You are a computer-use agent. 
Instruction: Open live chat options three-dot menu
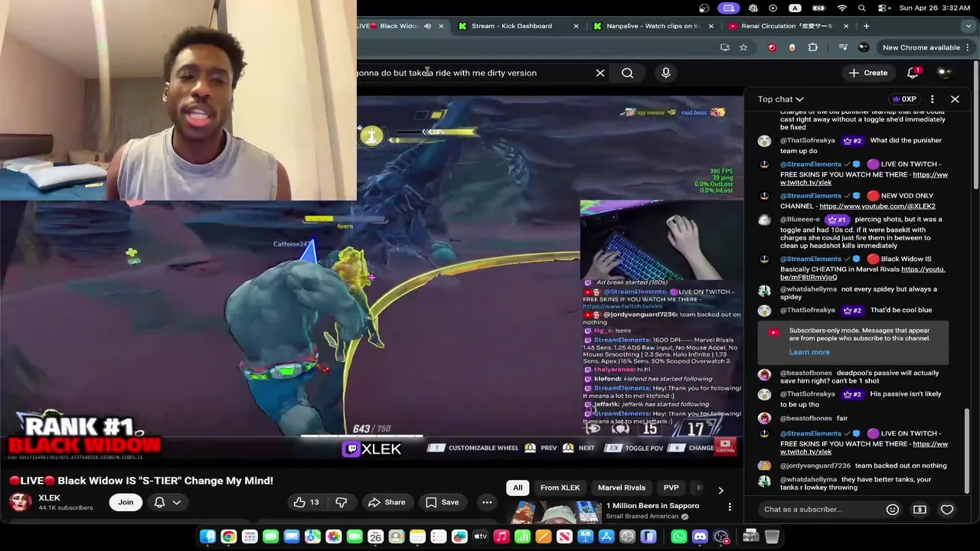(932, 99)
